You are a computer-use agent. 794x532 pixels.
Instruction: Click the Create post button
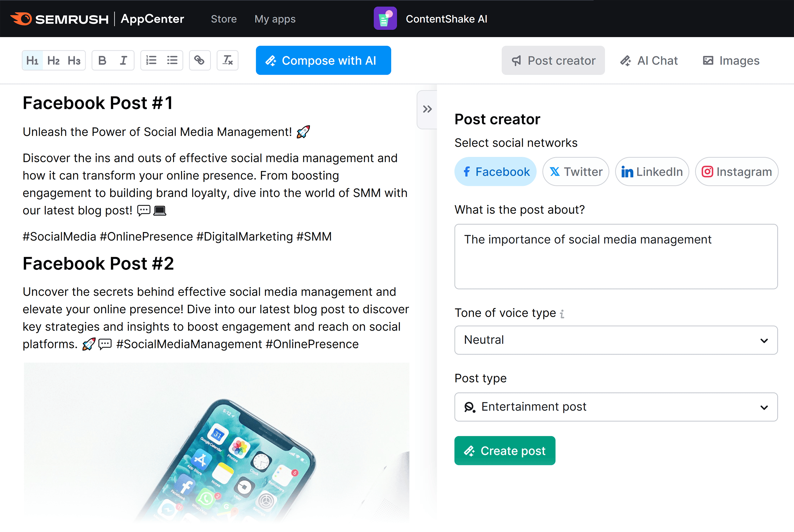point(505,450)
